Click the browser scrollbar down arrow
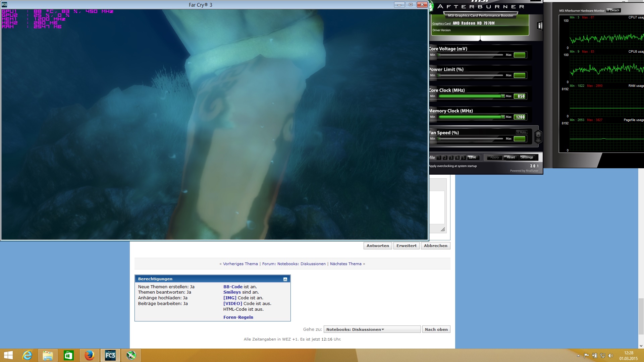 (641, 346)
